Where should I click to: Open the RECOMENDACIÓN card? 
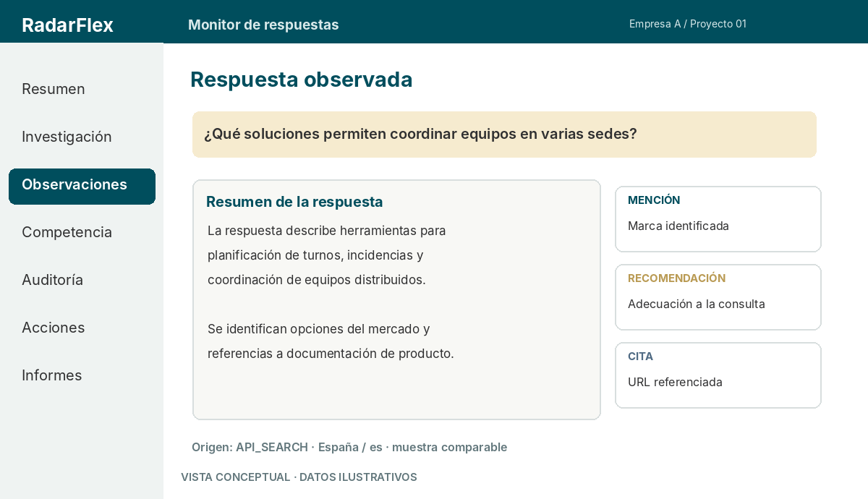(x=718, y=297)
